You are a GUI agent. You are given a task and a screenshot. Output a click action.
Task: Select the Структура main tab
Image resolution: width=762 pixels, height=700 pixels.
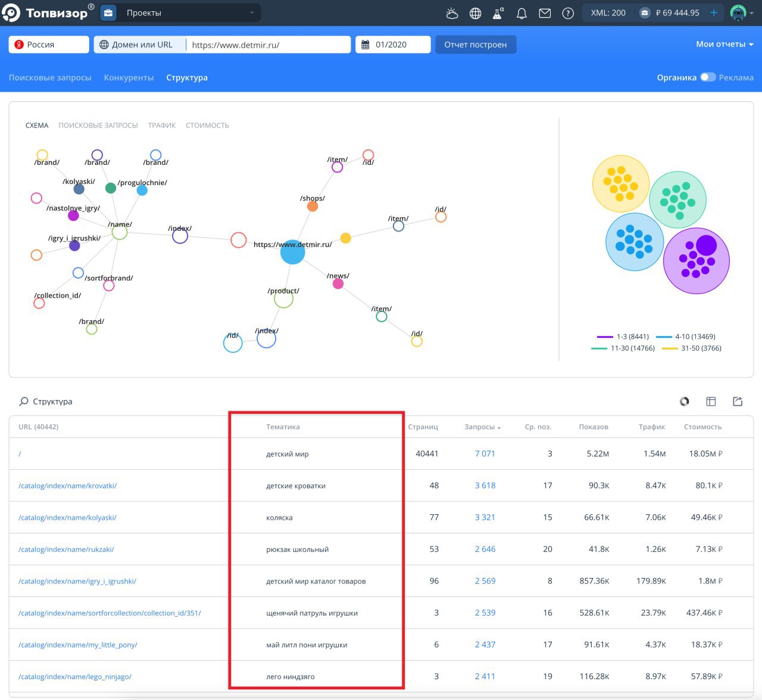tap(187, 77)
